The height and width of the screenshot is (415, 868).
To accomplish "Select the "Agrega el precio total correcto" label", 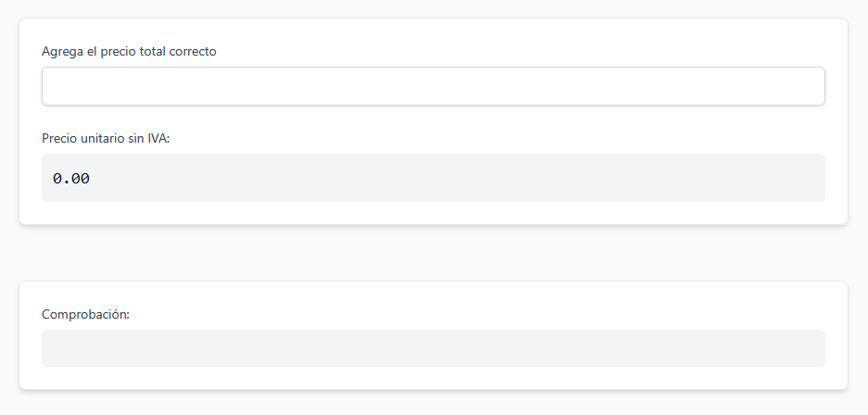I will [x=129, y=51].
